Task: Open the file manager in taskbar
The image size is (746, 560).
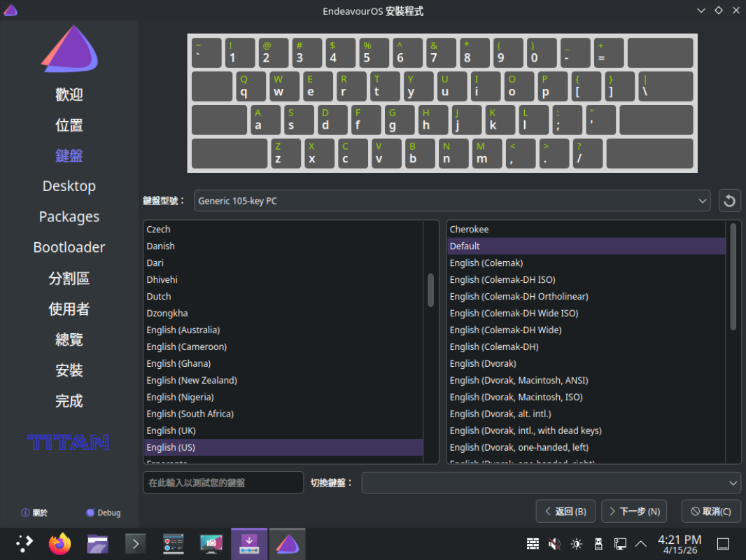Action: pyautogui.click(x=98, y=543)
